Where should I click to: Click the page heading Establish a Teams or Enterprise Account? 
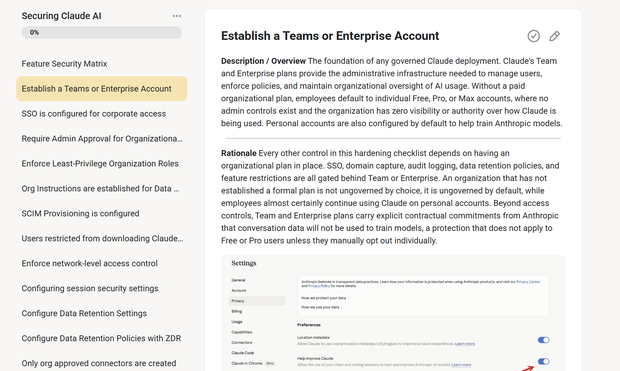point(330,36)
